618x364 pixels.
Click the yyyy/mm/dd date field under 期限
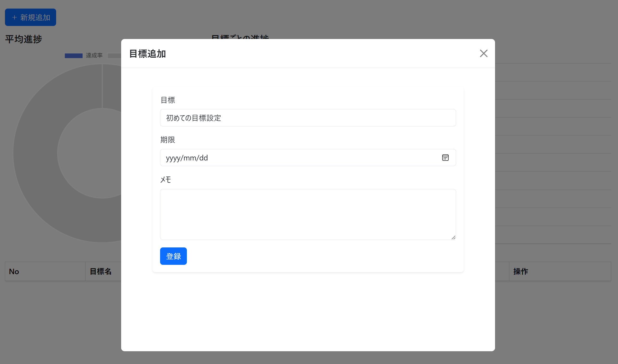[x=286, y=158]
